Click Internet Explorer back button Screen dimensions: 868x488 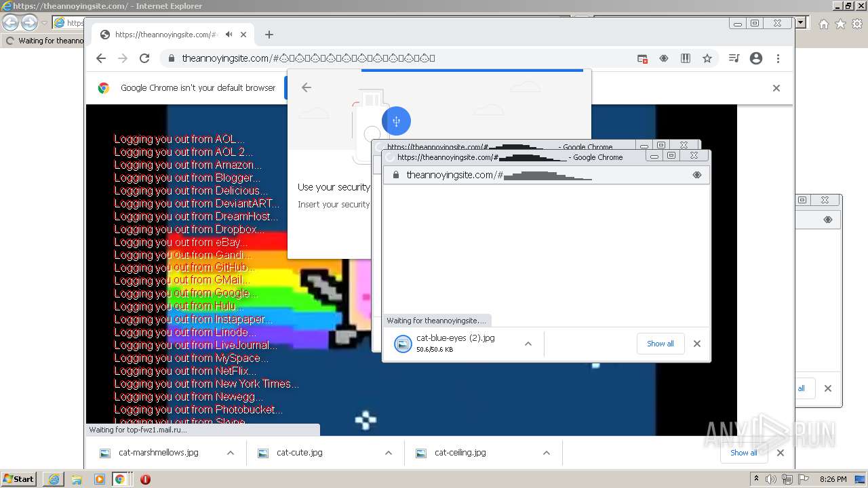(x=10, y=22)
